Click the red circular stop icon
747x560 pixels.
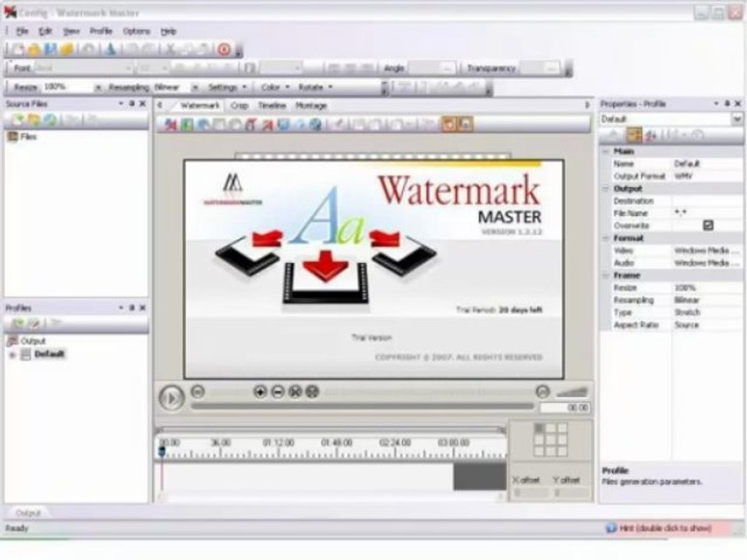[224, 50]
